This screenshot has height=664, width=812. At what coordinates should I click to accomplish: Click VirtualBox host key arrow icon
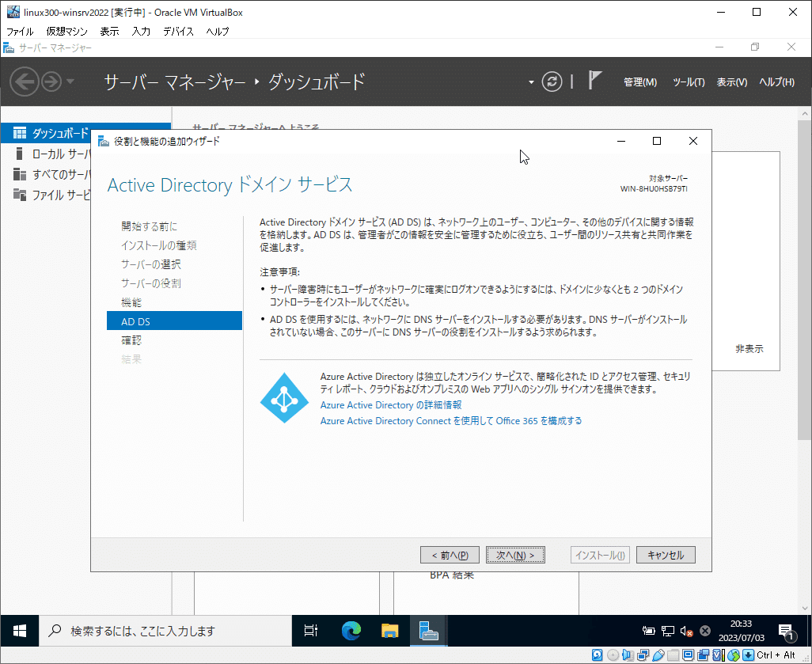(749, 655)
